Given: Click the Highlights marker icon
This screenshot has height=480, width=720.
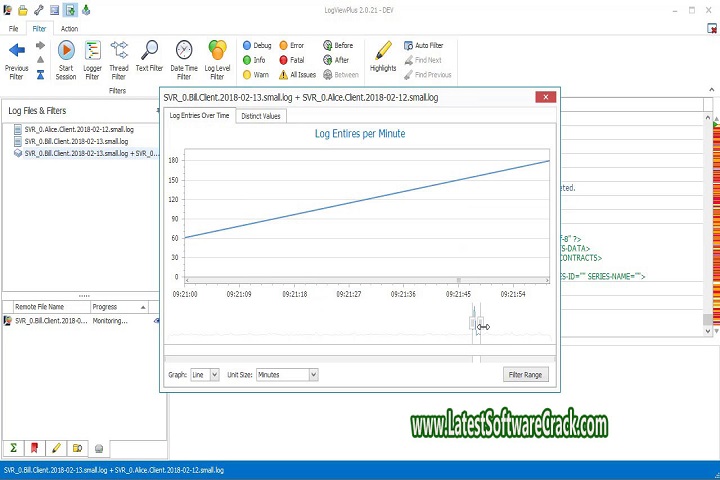Looking at the screenshot, I should pos(383,51).
